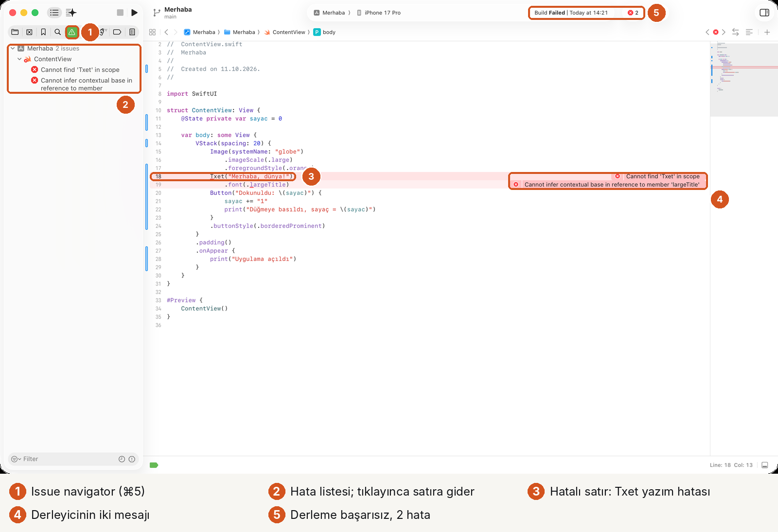
Task: Click the red error icon in jump bar
Action: click(x=716, y=32)
